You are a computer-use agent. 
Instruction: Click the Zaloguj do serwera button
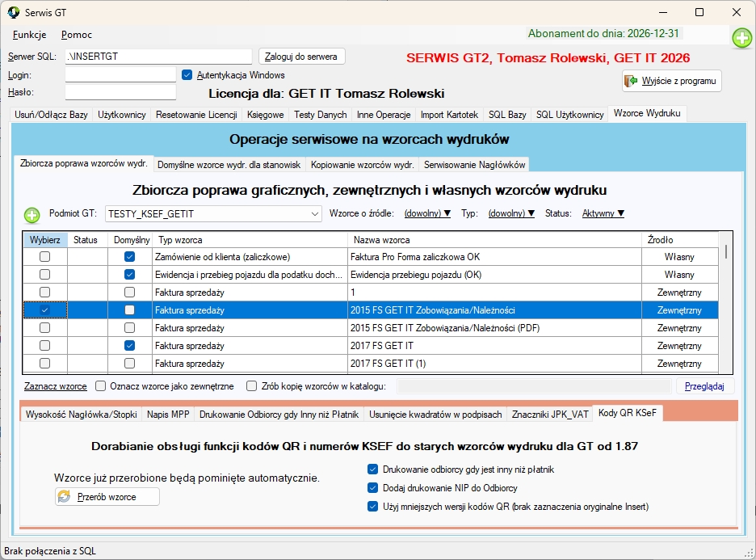(302, 57)
